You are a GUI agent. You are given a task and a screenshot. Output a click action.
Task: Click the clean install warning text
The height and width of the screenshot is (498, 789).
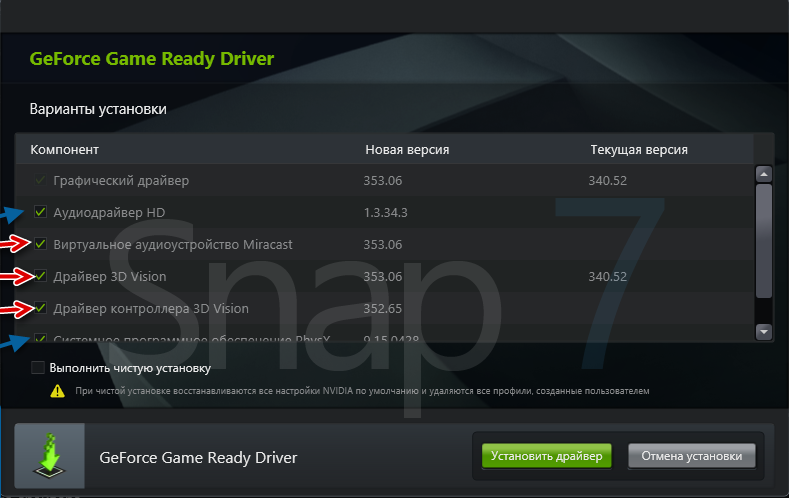362,391
